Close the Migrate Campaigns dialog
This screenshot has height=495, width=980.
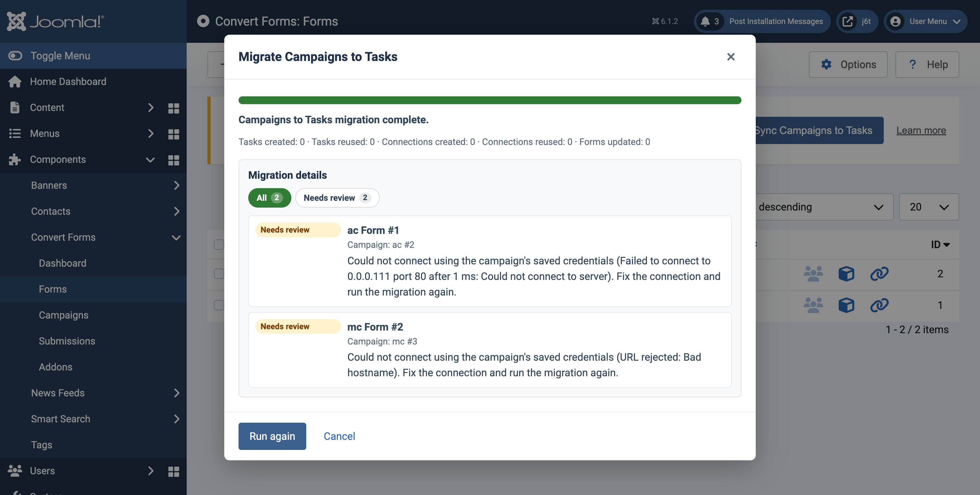730,57
